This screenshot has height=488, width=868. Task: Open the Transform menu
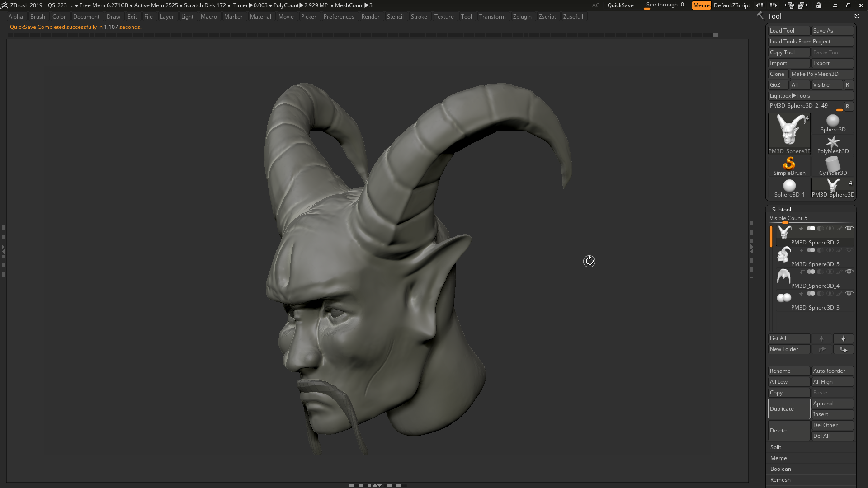pyautogui.click(x=492, y=17)
